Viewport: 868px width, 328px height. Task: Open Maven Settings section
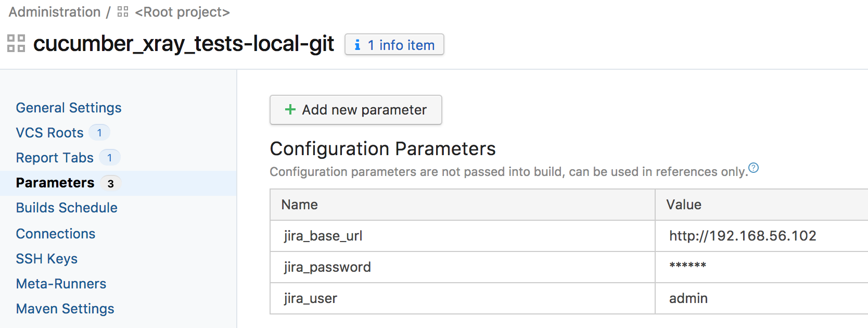pyautogui.click(x=65, y=309)
